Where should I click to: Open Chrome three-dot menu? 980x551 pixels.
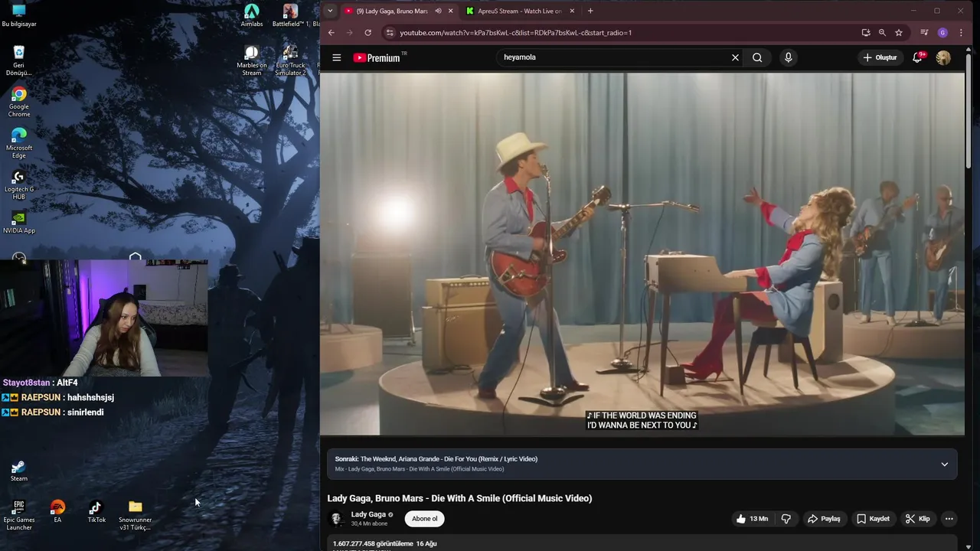(961, 33)
